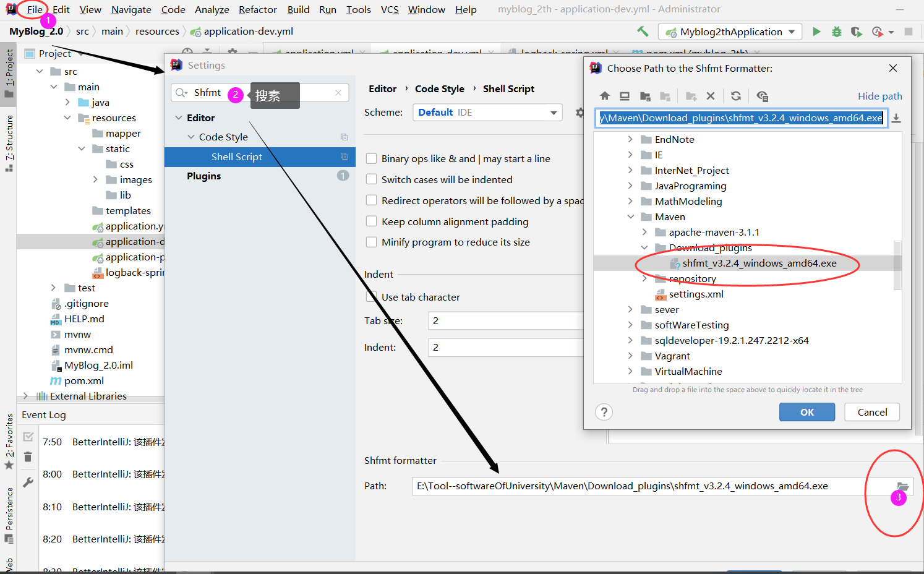Run with Coverage using the shield icon
This screenshot has height=574, width=924.
[856, 31]
